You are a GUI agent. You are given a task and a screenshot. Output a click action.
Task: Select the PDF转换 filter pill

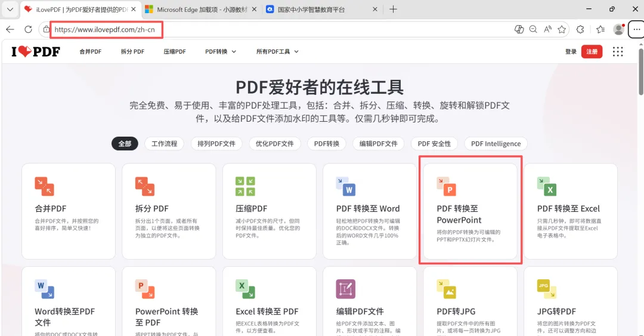pyautogui.click(x=327, y=143)
